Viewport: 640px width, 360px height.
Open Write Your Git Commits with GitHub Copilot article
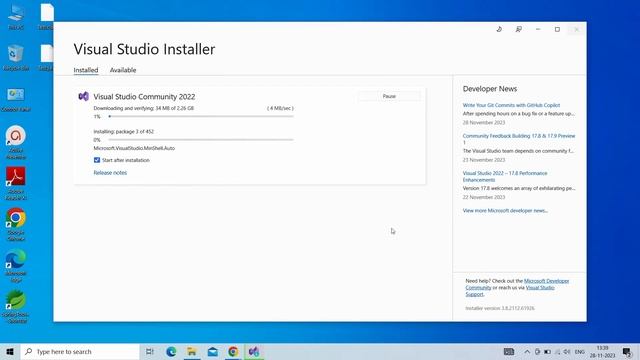click(x=511, y=105)
